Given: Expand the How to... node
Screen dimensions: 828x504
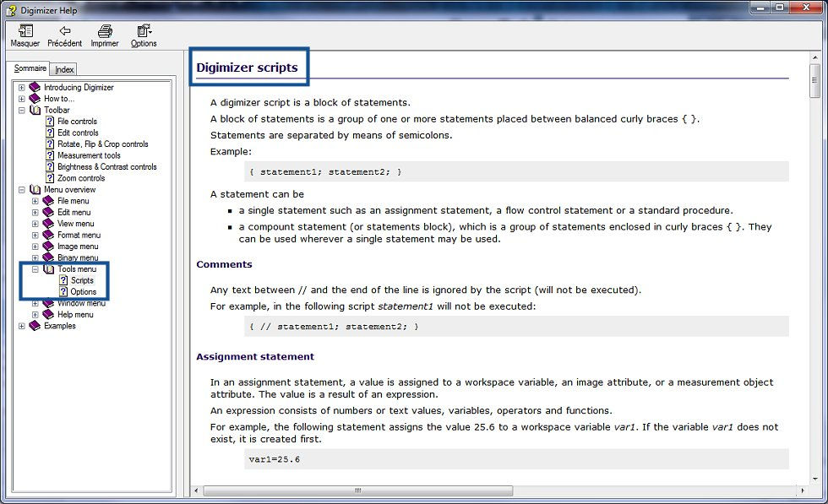Looking at the screenshot, I should (22, 99).
